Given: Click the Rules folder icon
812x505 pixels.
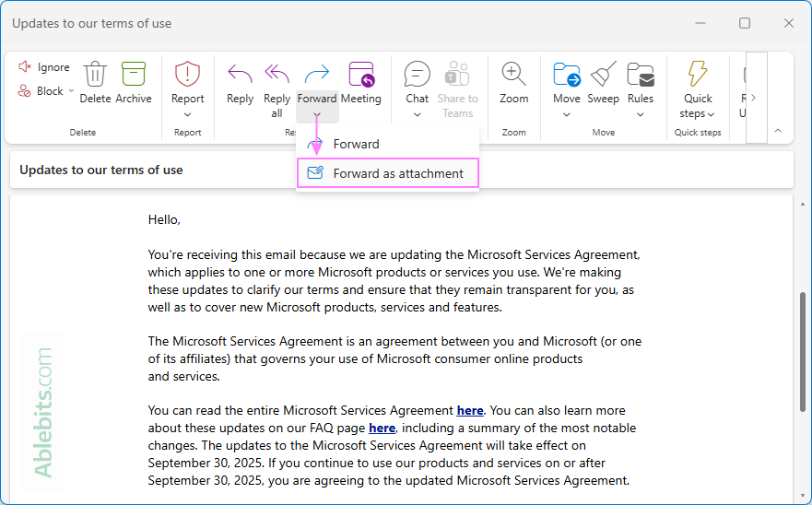Looking at the screenshot, I should pos(641,74).
